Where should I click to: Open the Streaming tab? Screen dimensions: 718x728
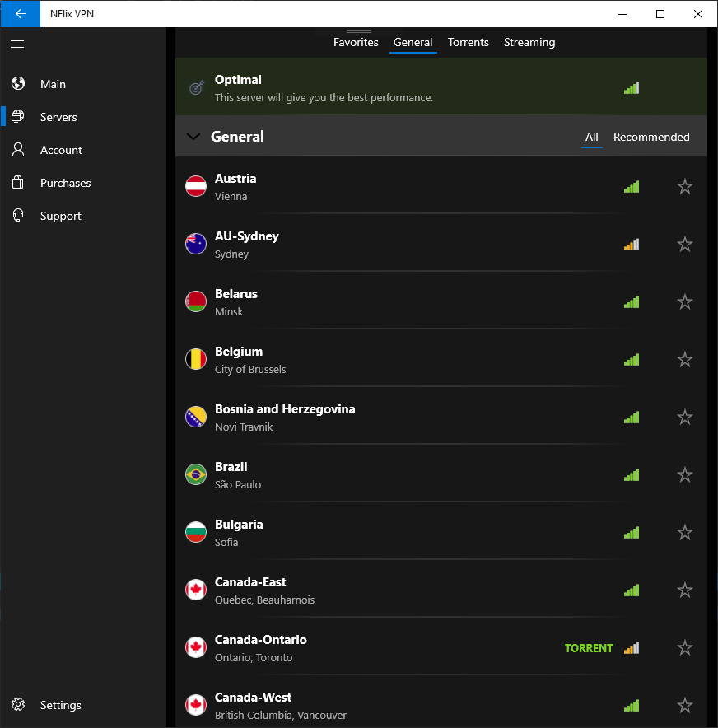point(529,43)
